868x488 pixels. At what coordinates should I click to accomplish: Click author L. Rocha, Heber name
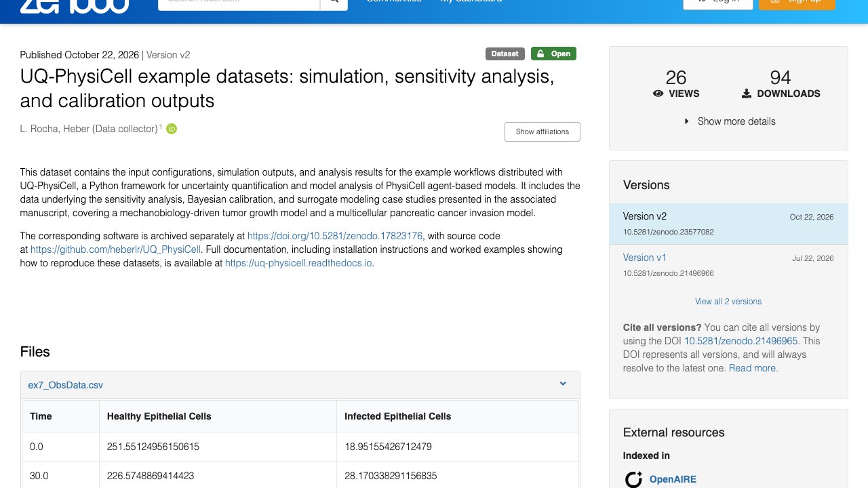click(x=89, y=129)
